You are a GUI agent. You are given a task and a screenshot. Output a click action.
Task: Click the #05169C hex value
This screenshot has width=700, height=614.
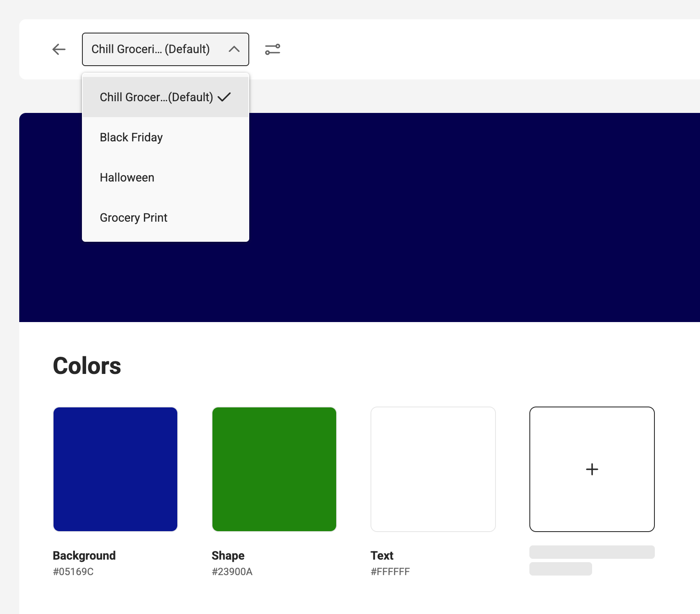(x=73, y=571)
